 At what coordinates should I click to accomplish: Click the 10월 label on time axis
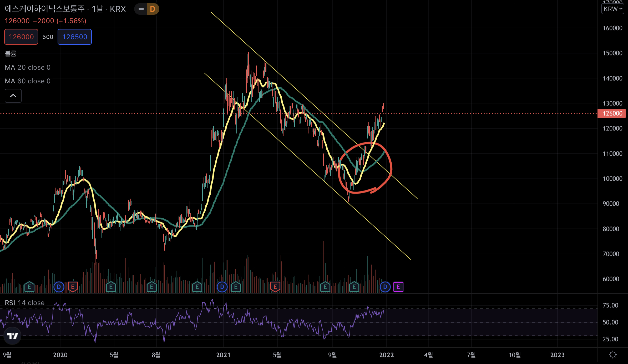515,355
